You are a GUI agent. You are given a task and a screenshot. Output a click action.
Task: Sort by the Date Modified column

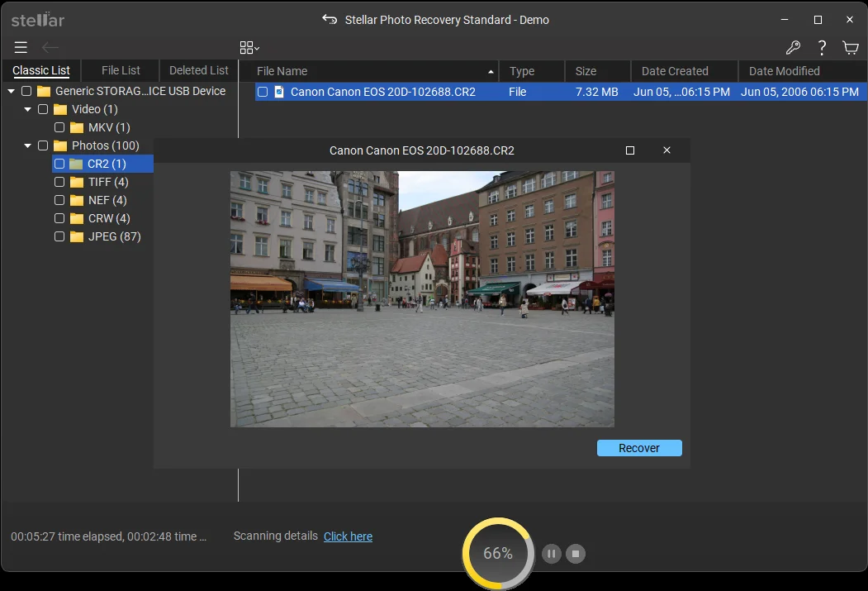click(802, 71)
